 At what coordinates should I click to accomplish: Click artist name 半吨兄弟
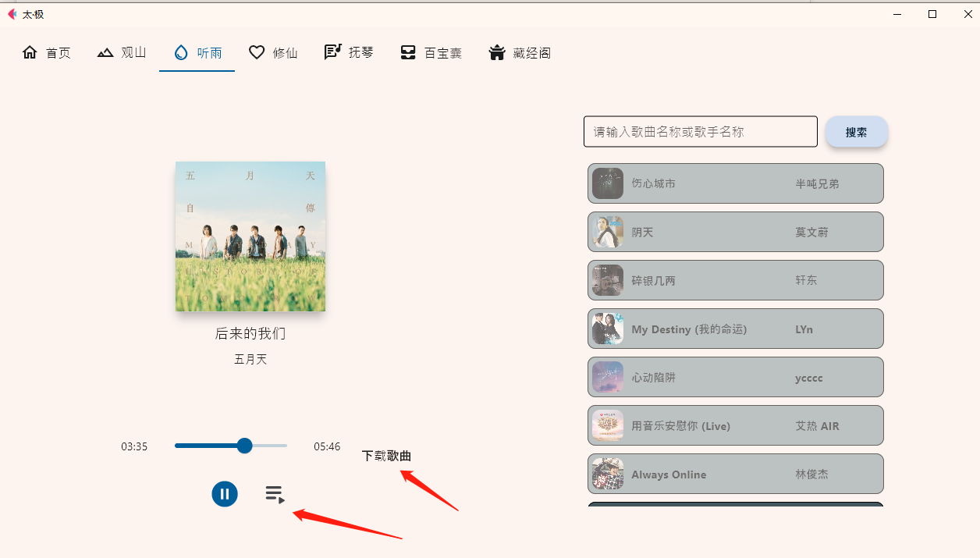coord(817,184)
